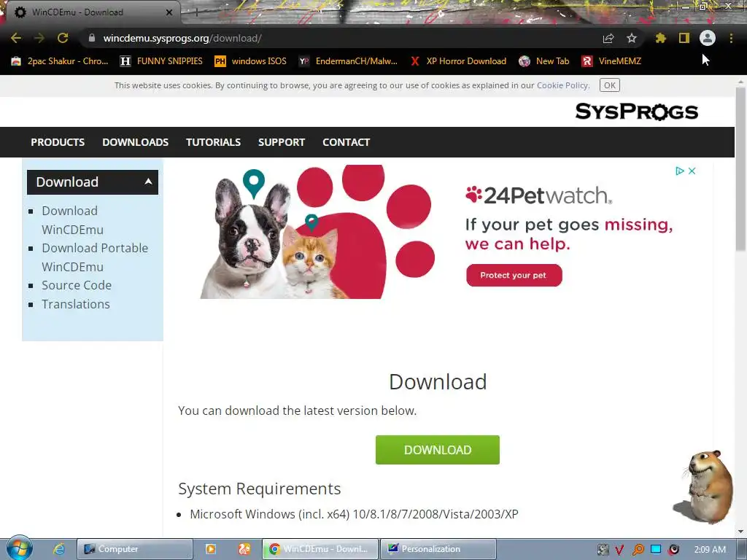This screenshot has width=747, height=560.
Task: Open the New Tab bookmark
Action: (544, 61)
